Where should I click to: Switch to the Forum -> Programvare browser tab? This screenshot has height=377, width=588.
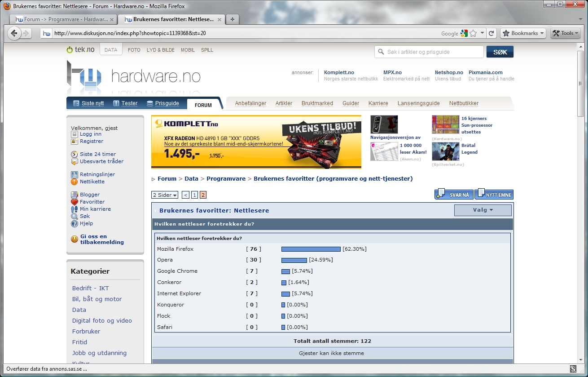click(x=64, y=19)
